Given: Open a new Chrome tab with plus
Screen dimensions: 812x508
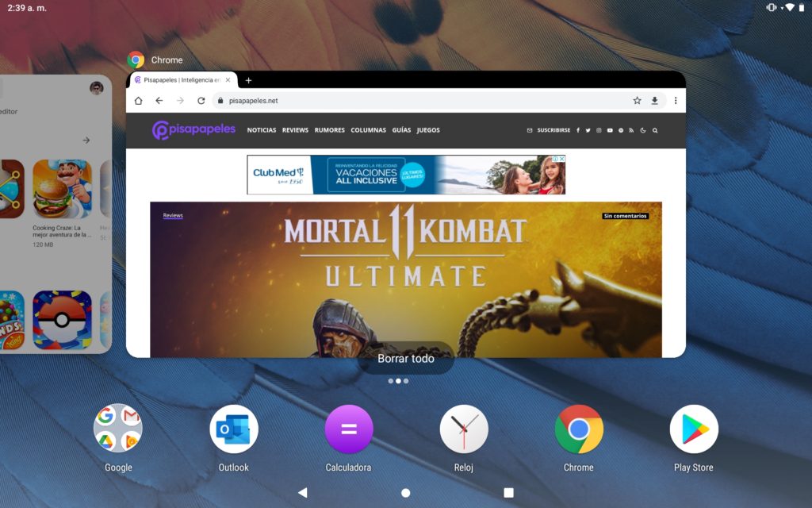Looking at the screenshot, I should (248, 80).
